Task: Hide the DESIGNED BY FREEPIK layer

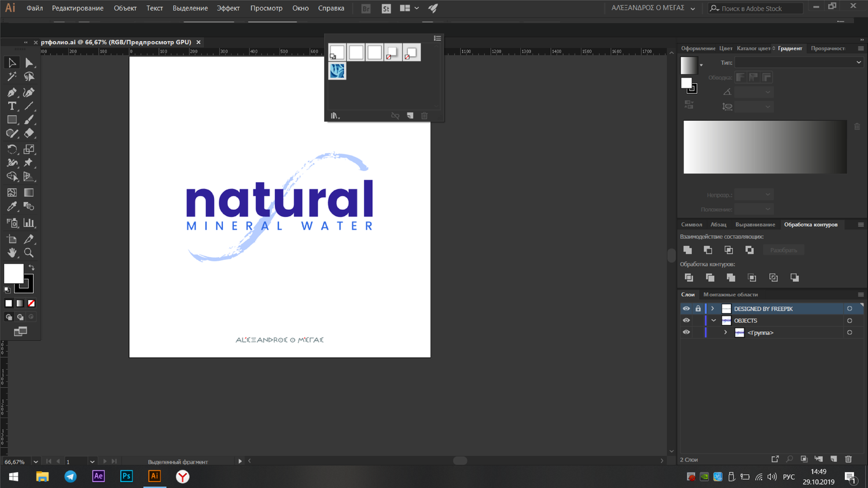Action: tap(686, 309)
